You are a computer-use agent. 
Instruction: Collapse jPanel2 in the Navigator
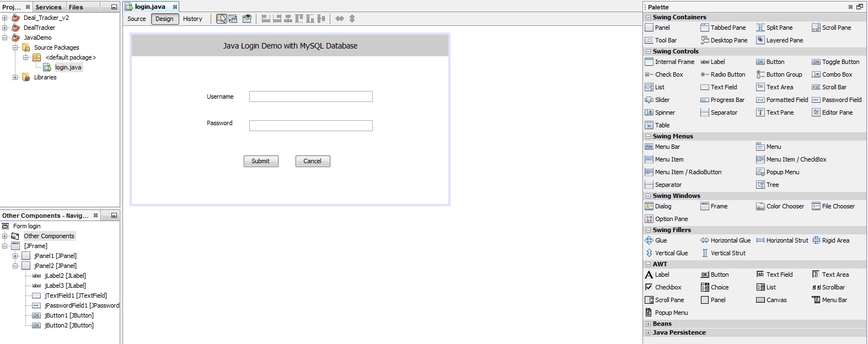15,266
